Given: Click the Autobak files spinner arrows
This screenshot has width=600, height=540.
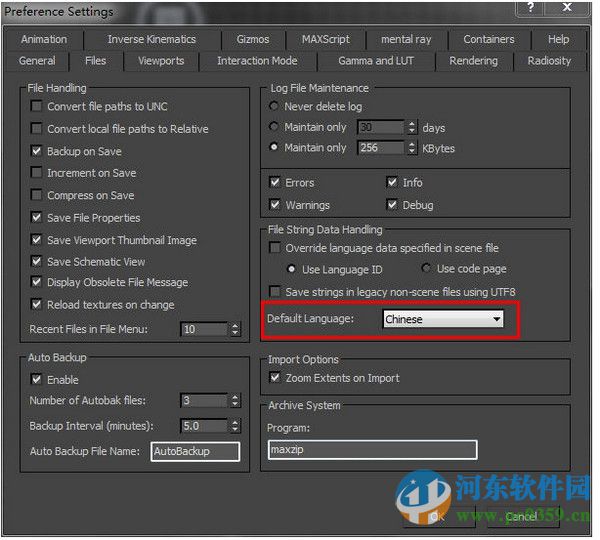Looking at the screenshot, I should (x=235, y=401).
